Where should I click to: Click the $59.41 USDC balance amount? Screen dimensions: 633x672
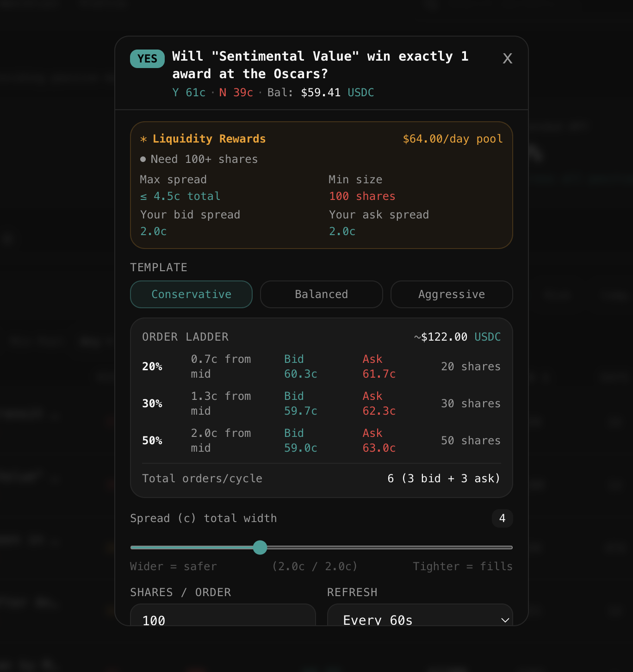pos(337,93)
